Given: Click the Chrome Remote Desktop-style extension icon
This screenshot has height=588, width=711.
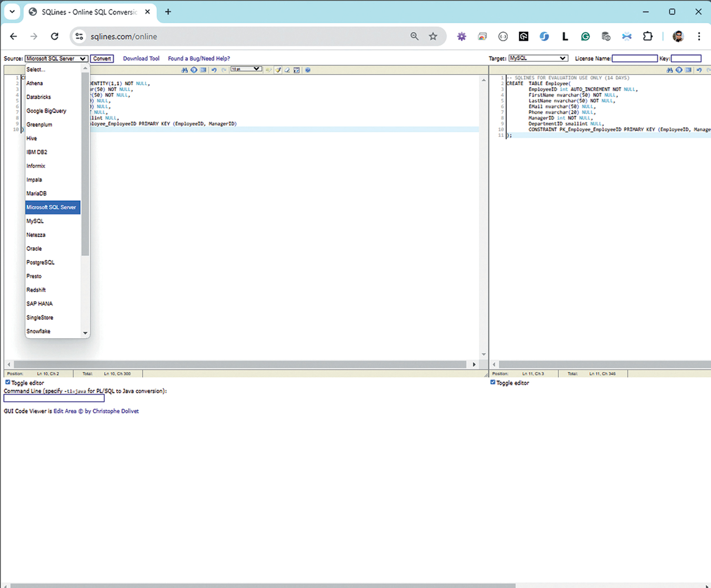Looking at the screenshot, I should pyautogui.click(x=482, y=36).
